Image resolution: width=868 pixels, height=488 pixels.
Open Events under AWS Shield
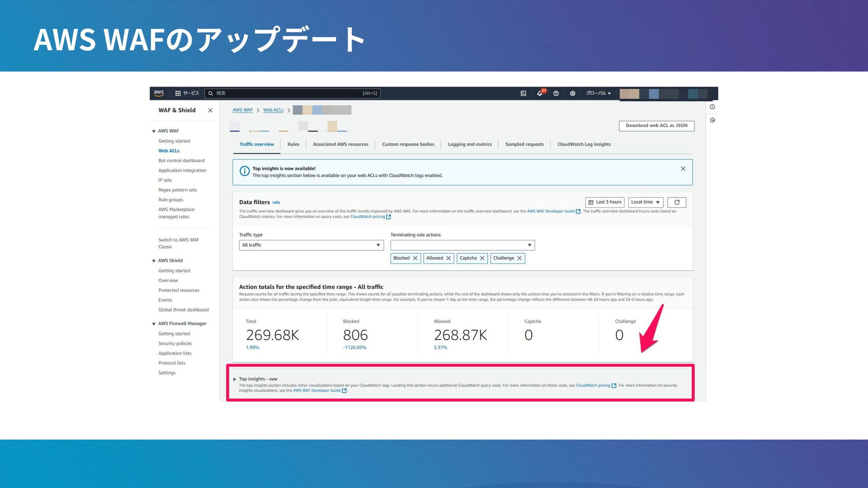[x=165, y=300]
